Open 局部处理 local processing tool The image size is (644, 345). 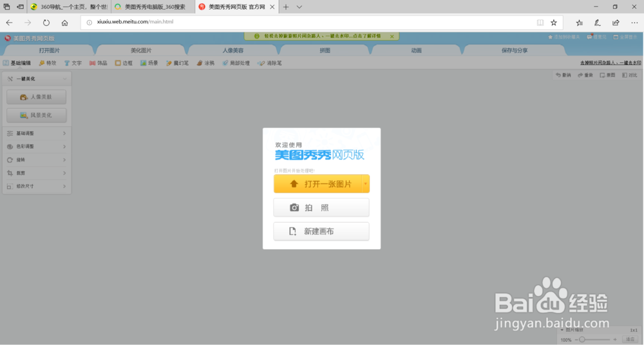[236, 63]
